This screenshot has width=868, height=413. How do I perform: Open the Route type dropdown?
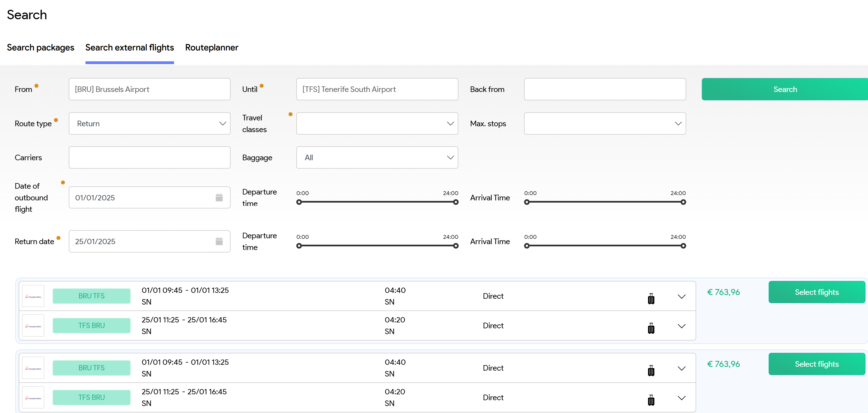pos(149,123)
